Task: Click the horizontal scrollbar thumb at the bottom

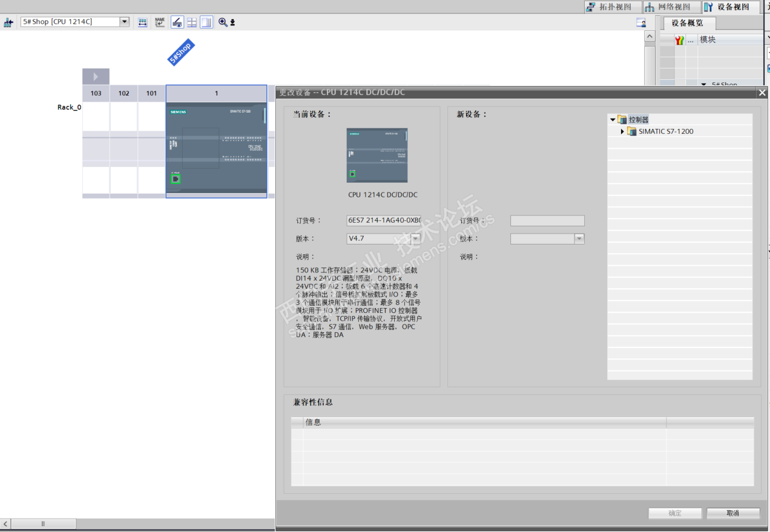Action: click(x=42, y=524)
